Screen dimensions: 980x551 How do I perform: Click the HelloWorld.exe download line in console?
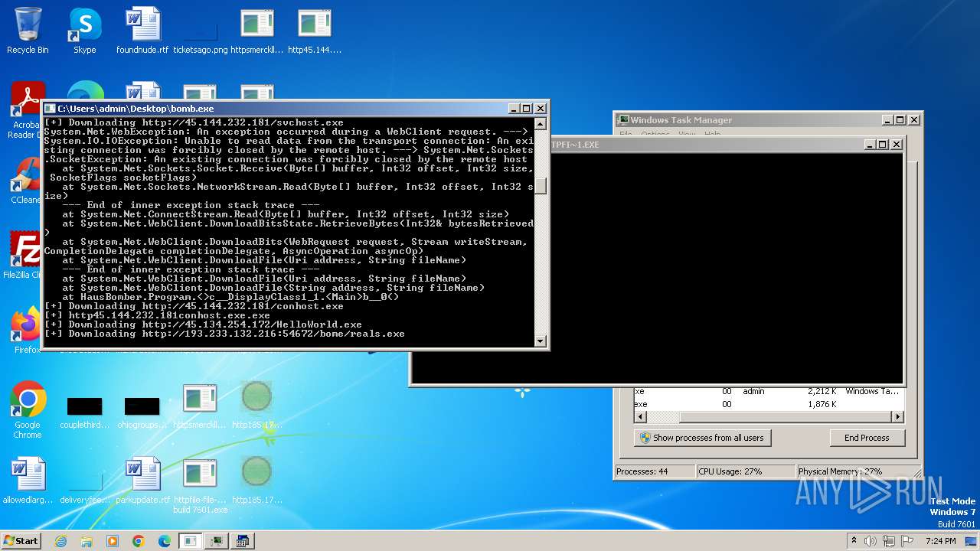click(203, 324)
